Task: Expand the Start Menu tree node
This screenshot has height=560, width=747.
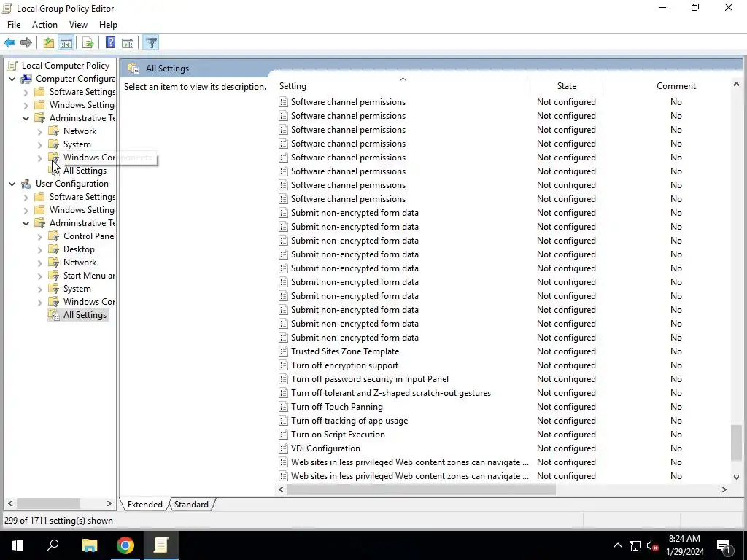Action: pyautogui.click(x=40, y=276)
